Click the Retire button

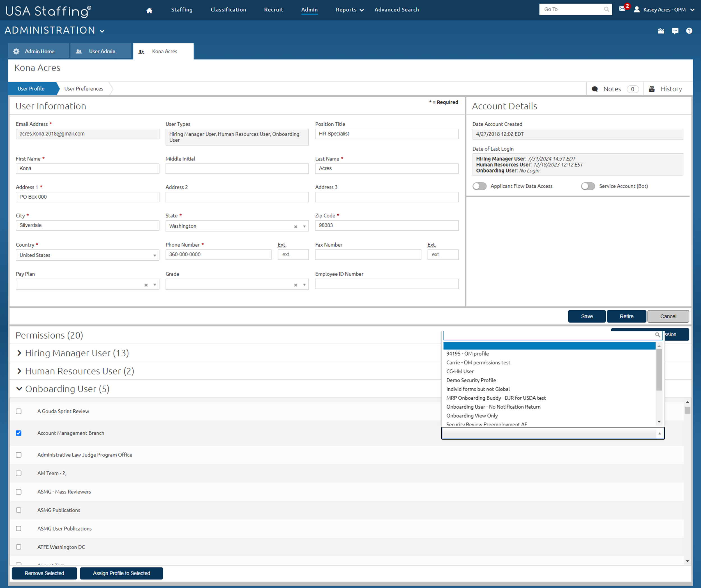coord(626,316)
